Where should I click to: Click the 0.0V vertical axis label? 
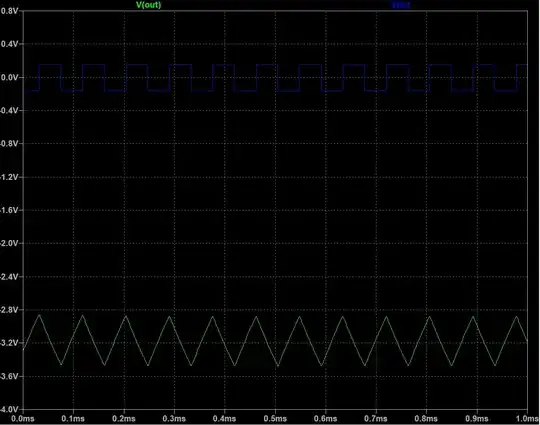pyautogui.click(x=9, y=77)
